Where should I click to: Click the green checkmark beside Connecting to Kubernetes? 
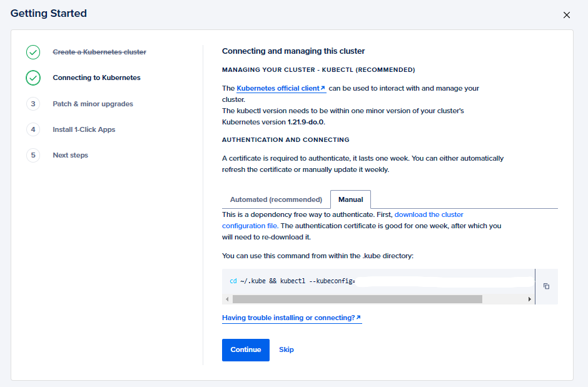click(x=33, y=78)
